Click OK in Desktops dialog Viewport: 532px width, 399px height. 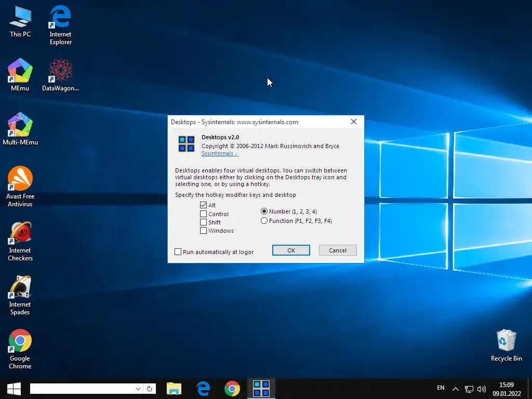click(x=291, y=250)
